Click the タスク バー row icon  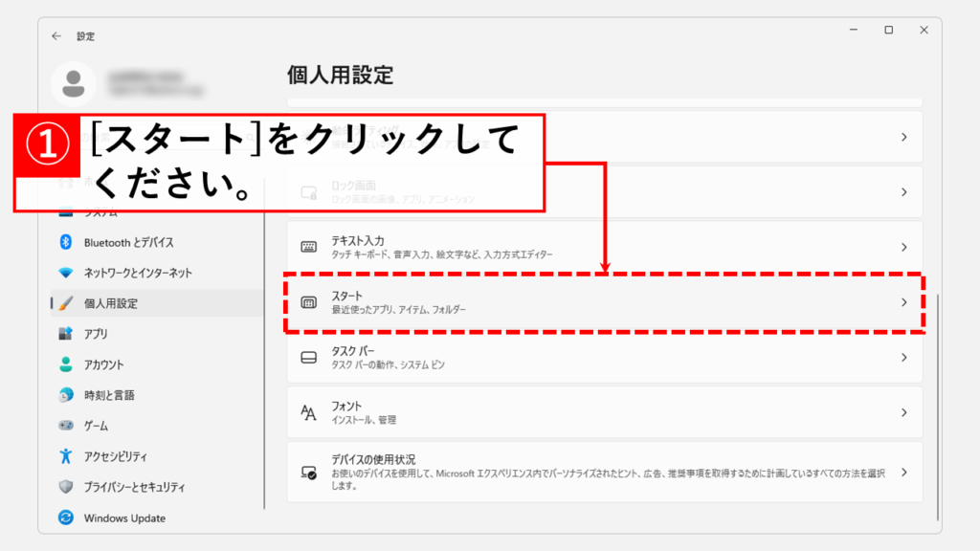[309, 358]
